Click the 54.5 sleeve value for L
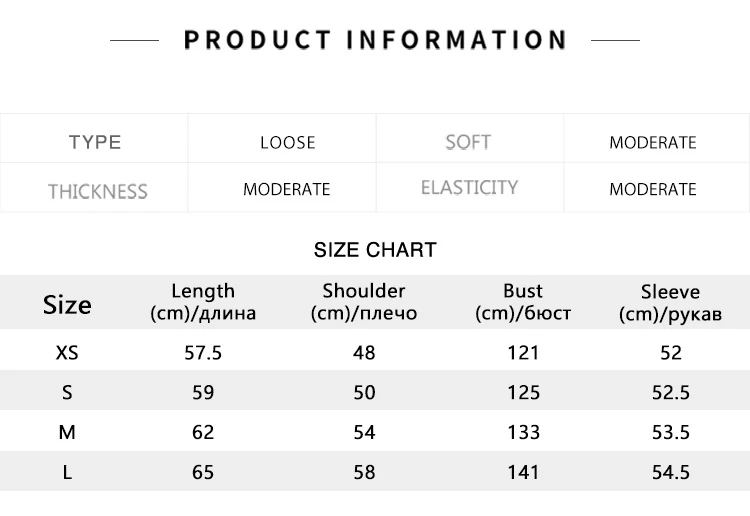750x516 pixels. click(x=671, y=472)
